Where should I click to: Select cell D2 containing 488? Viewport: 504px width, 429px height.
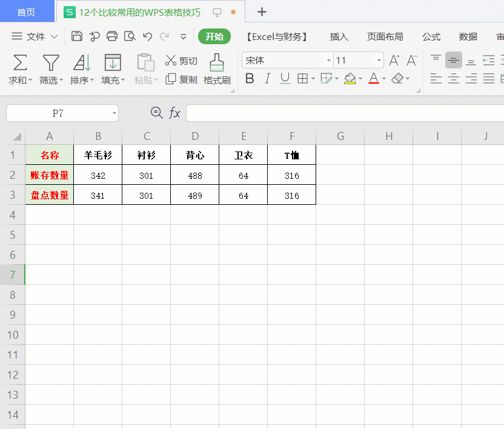click(194, 176)
